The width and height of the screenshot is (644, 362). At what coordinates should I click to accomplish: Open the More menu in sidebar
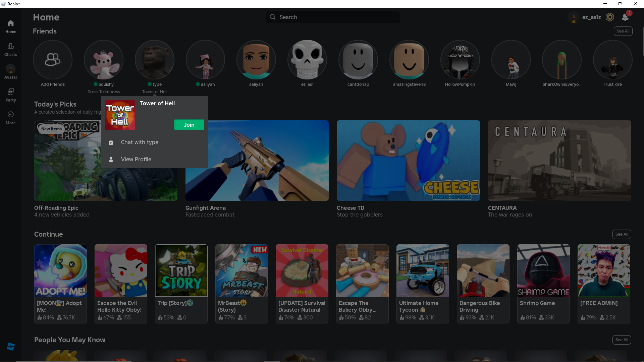pyautogui.click(x=11, y=118)
